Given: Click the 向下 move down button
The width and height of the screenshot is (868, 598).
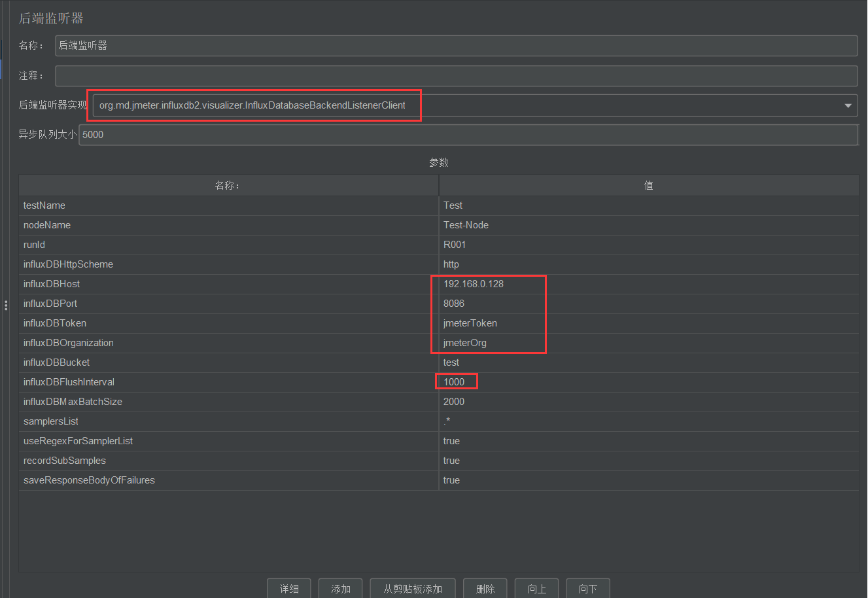Looking at the screenshot, I should click(588, 589).
